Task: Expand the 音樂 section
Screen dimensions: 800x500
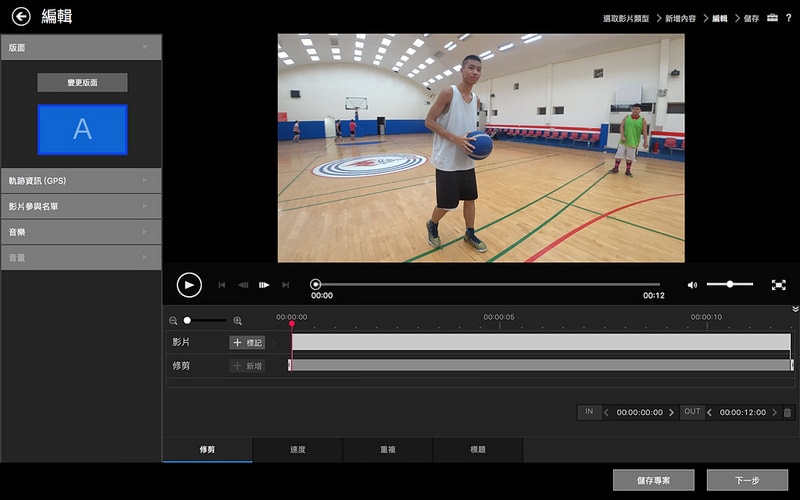Action: point(80,232)
